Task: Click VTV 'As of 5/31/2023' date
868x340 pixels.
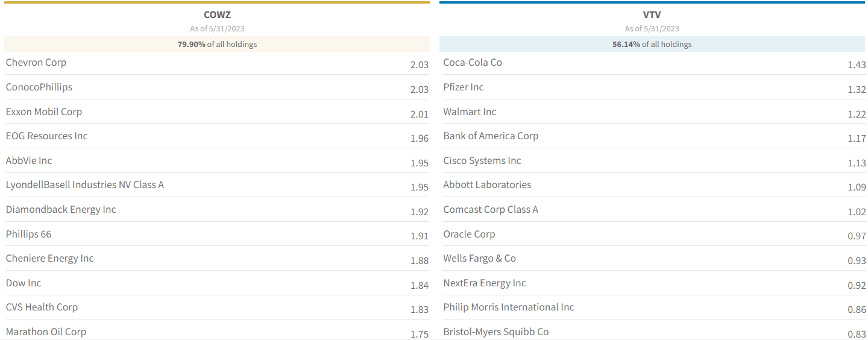Action: coord(652,28)
